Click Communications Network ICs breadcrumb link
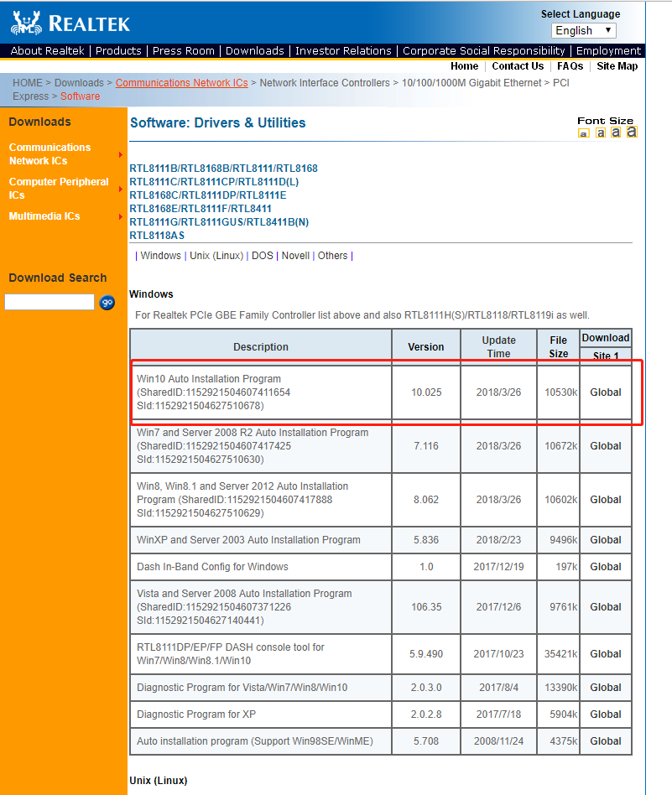 point(181,83)
